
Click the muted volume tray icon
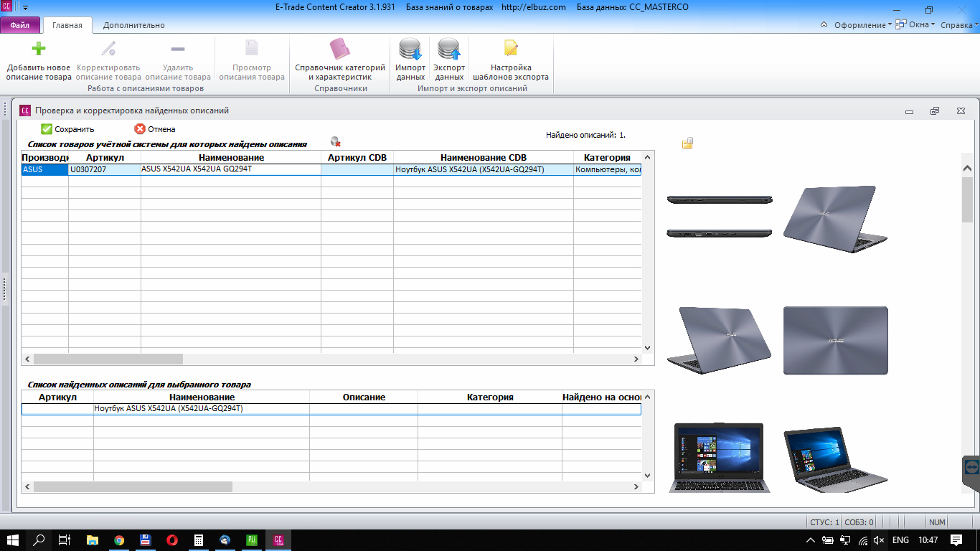coord(880,540)
